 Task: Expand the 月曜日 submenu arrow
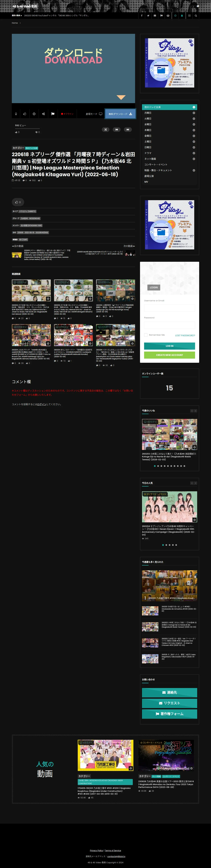194,113
